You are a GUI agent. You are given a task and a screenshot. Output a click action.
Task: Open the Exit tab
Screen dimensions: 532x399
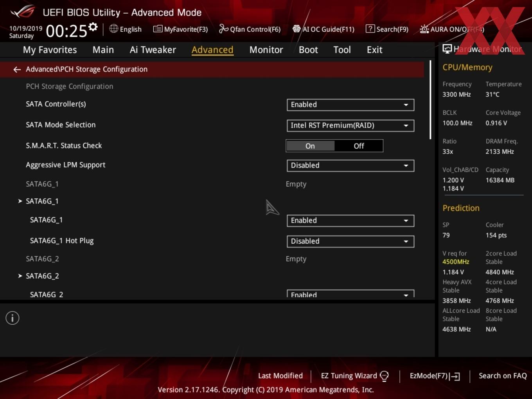click(x=374, y=50)
